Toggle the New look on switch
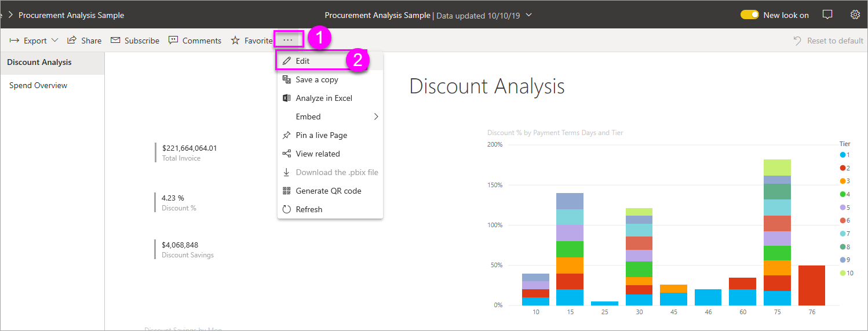Image resolution: width=868 pixels, height=331 pixels. pyautogui.click(x=749, y=15)
